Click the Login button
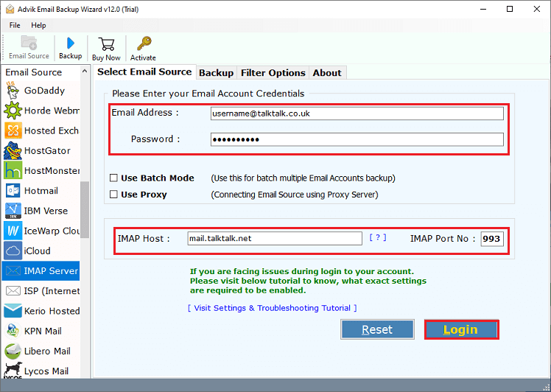Screen dimensions: 551x392 (x=461, y=329)
